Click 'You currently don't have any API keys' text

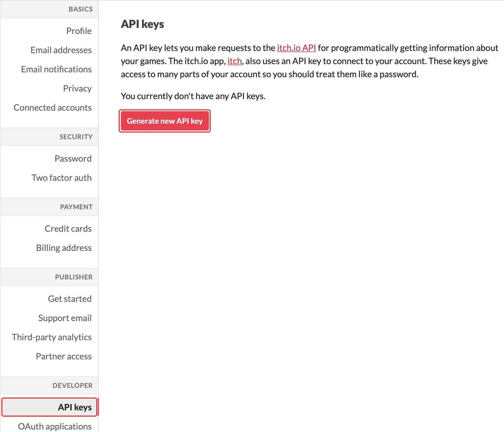click(x=193, y=96)
